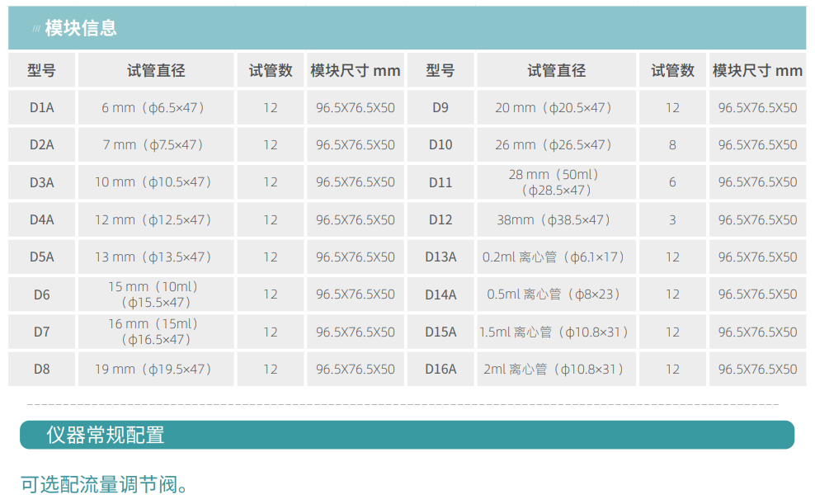815x504 pixels.
Task: Click the left 试管数 column header
Action: [x=271, y=70]
